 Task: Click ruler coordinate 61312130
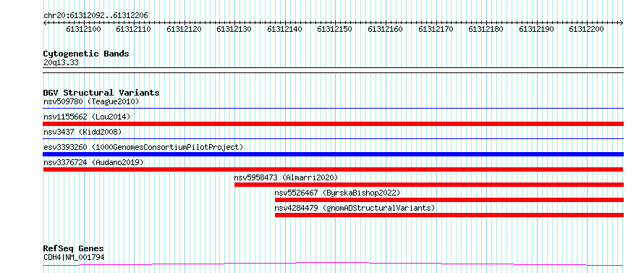tap(234, 29)
